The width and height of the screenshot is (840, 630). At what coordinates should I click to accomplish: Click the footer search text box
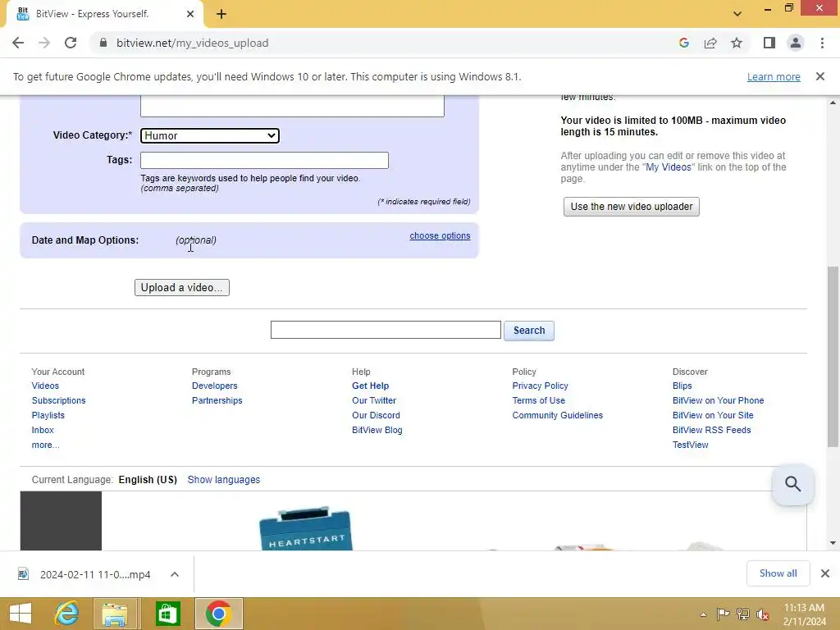click(386, 330)
